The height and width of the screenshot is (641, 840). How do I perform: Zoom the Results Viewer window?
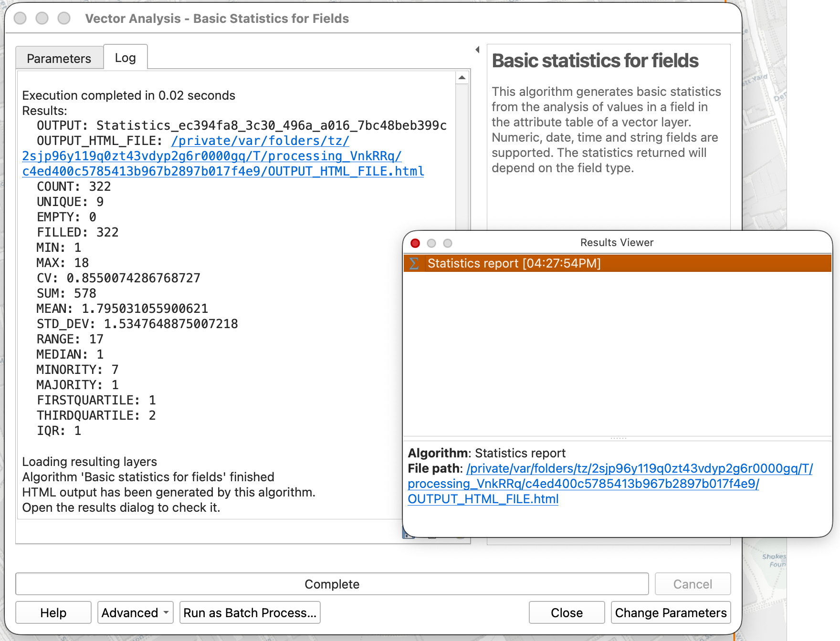click(x=448, y=243)
